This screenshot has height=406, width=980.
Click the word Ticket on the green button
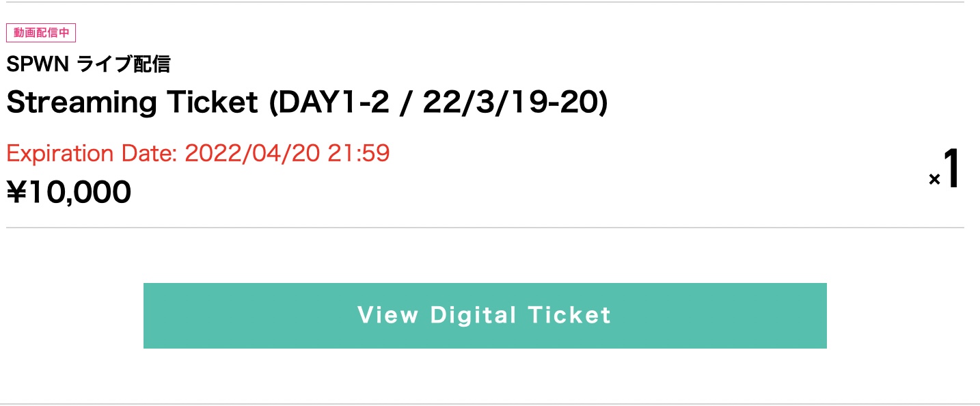click(x=569, y=315)
